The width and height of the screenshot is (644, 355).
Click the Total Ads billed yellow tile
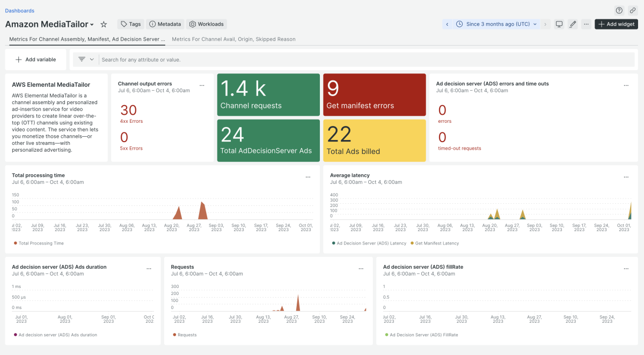coord(375,140)
